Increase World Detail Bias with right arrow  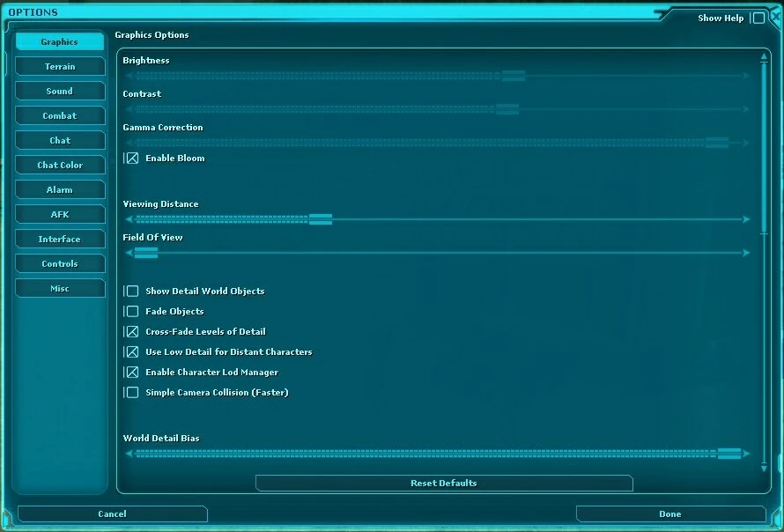pyautogui.click(x=746, y=454)
